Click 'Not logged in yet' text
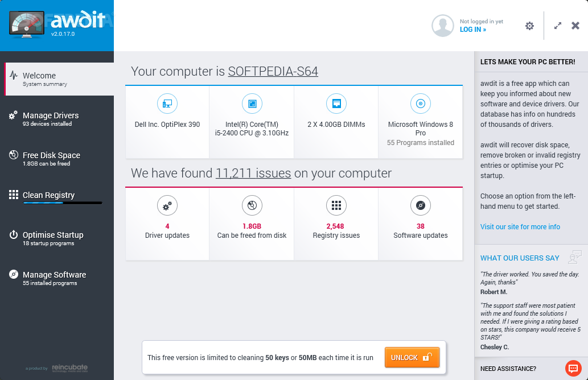This screenshot has width=588, height=380. tap(482, 22)
